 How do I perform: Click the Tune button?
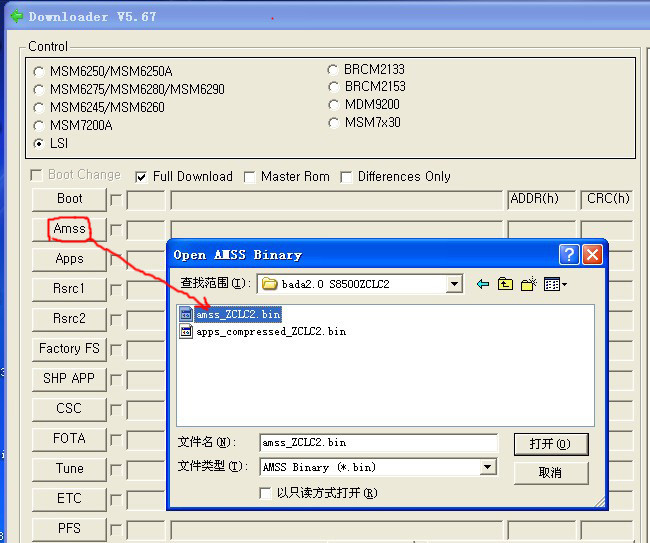(x=69, y=469)
